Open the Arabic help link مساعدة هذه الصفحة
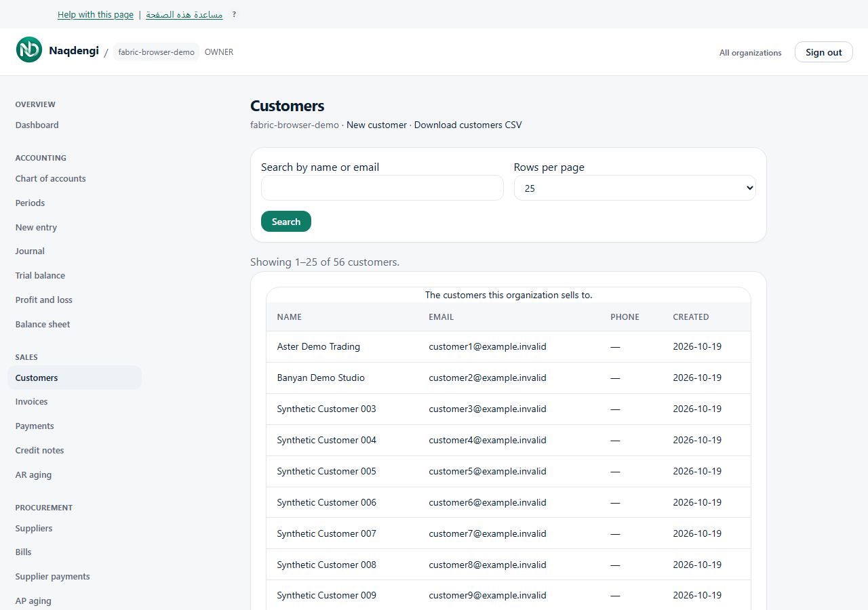Screen dimensions: 868x610 [184, 14]
